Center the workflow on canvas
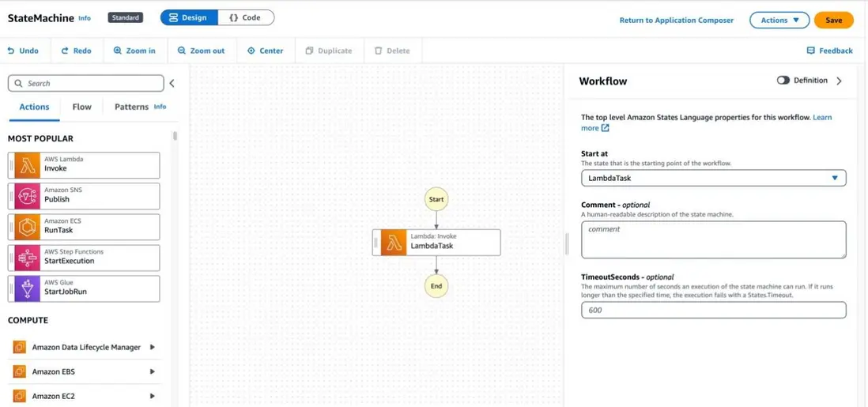Screen dimensions: 868x407 (x=265, y=51)
